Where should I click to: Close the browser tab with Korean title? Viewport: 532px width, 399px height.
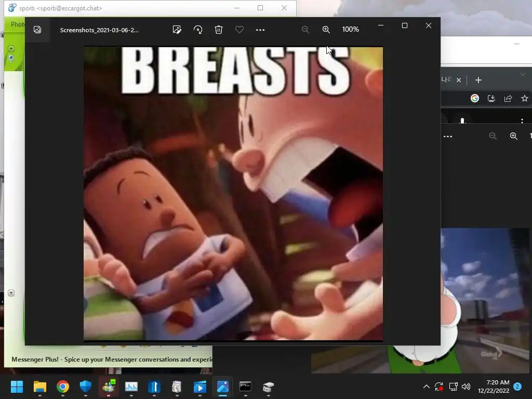(459, 80)
